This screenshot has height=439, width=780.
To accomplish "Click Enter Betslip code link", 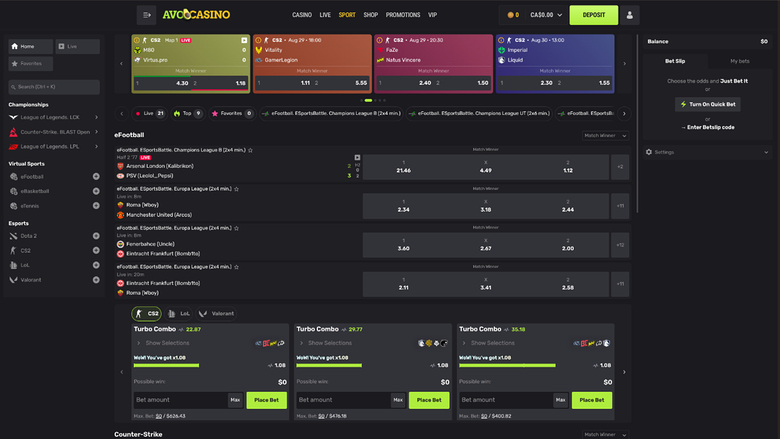I will click(x=712, y=127).
